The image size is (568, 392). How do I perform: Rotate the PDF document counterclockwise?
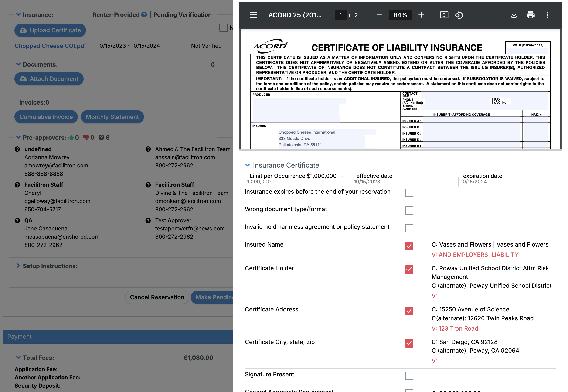pos(459,15)
